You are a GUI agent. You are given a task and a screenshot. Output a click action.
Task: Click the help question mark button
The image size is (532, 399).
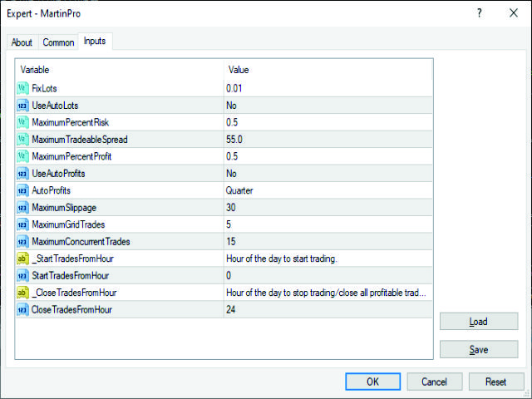(480, 13)
